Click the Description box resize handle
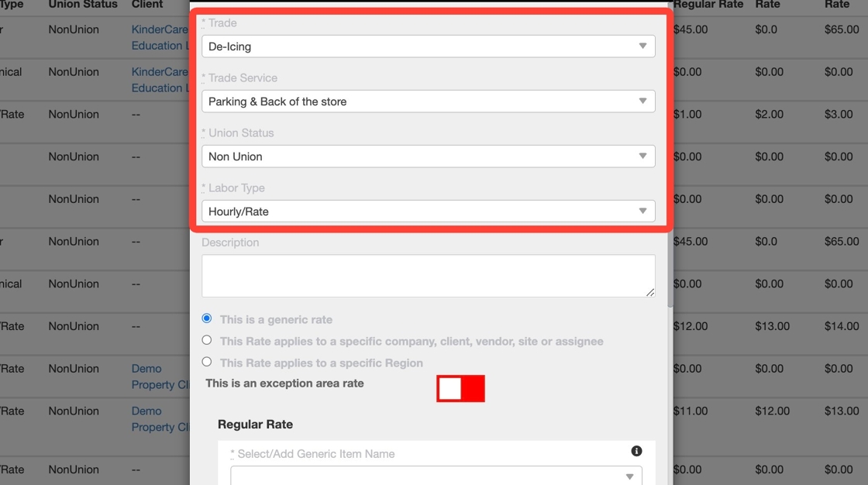868x485 pixels. click(651, 292)
